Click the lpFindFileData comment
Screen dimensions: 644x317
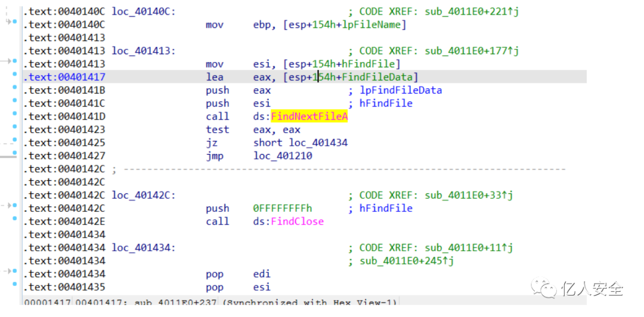pyautogui.click(x=401, y=91)
